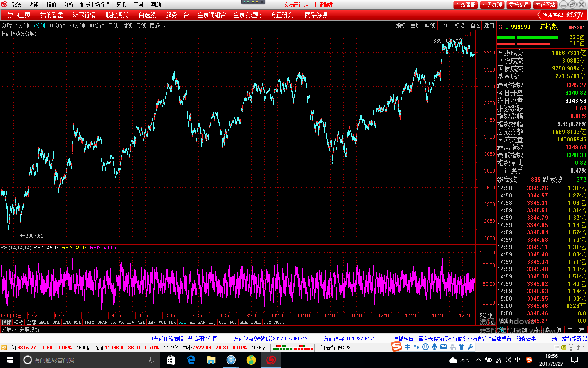Switch right panel to 值 tab
Screen dimensions: 588x368
click(559, 330)
